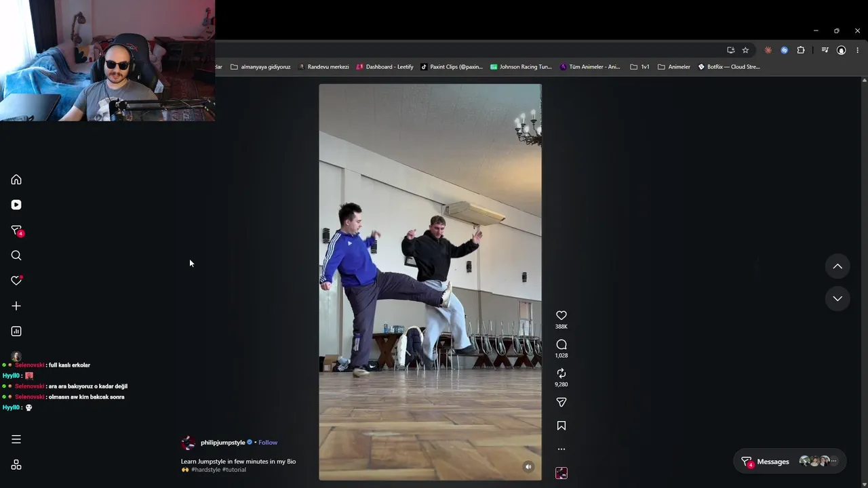Toggle the reel sound button
Viewport: 868px width, 488px height.
[529, 466]
